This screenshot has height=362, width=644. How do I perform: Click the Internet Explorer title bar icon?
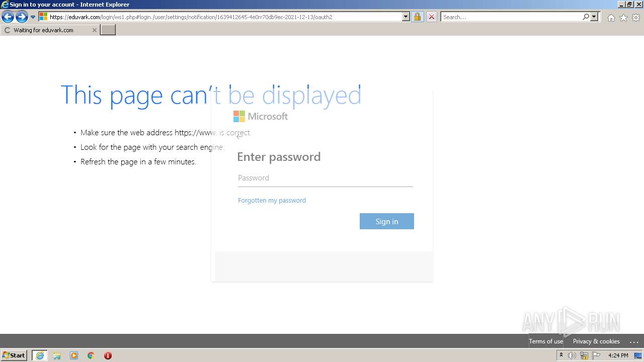(x=5, y=5)
